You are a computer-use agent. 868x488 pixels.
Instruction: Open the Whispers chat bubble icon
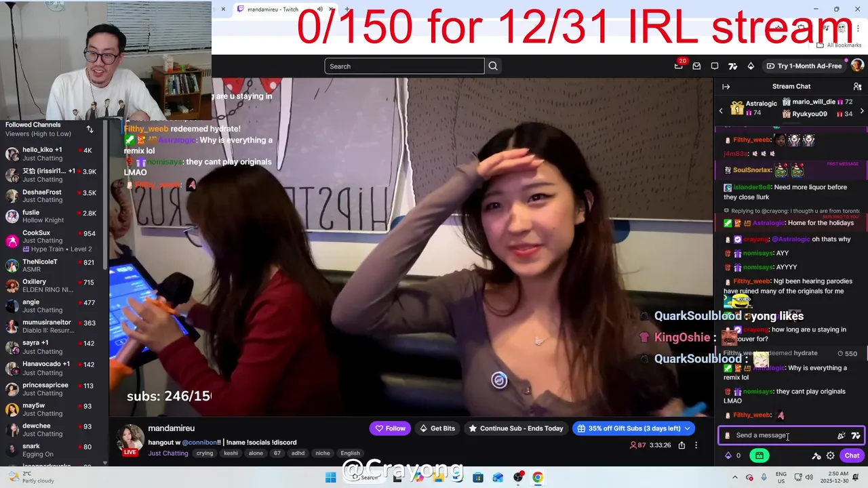pyautogui.click(x=715, y=66)
